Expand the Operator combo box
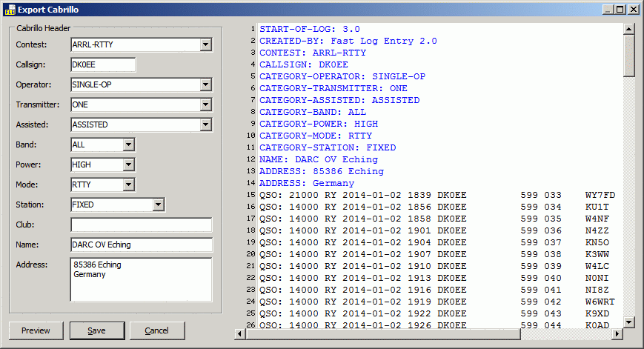Screen dimensions: 644x349 [205, 85]
